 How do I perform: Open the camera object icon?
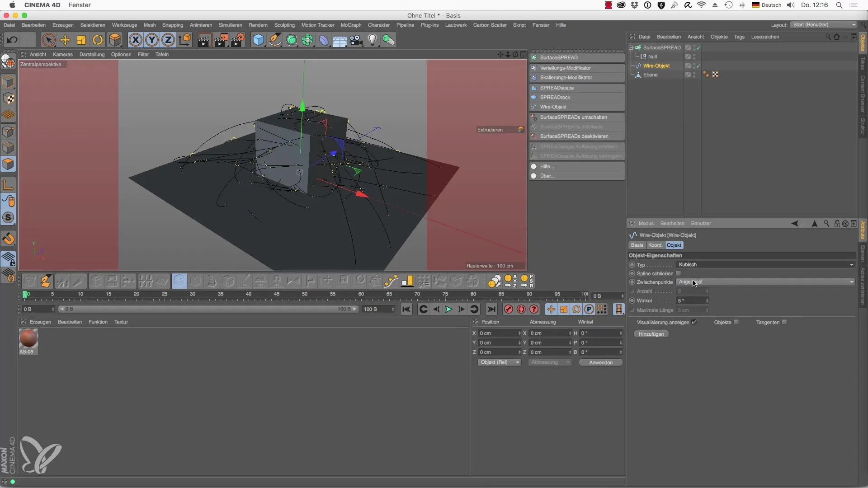tap(356, 40)
